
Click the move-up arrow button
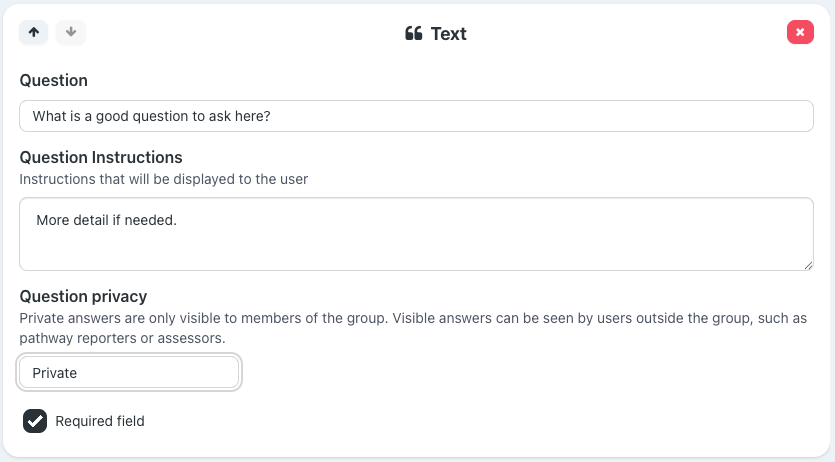point(34,32)
